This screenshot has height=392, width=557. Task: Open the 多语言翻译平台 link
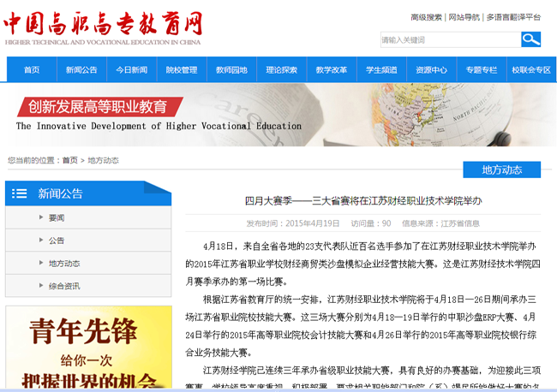pyautogui.click(x=513, y=17)
